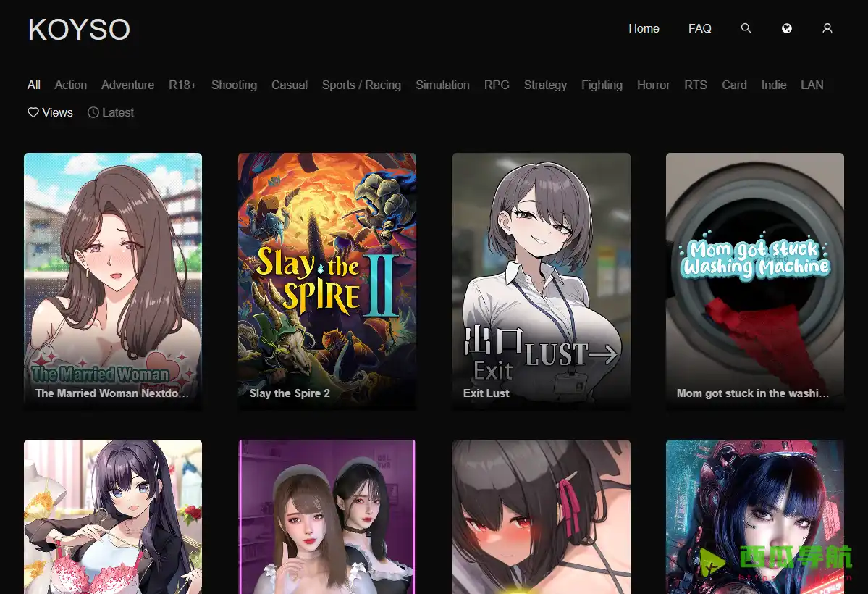Show the Indie category games
Image resolution: width=868 pixels, height=594 pixels.
tap(774, 85)
